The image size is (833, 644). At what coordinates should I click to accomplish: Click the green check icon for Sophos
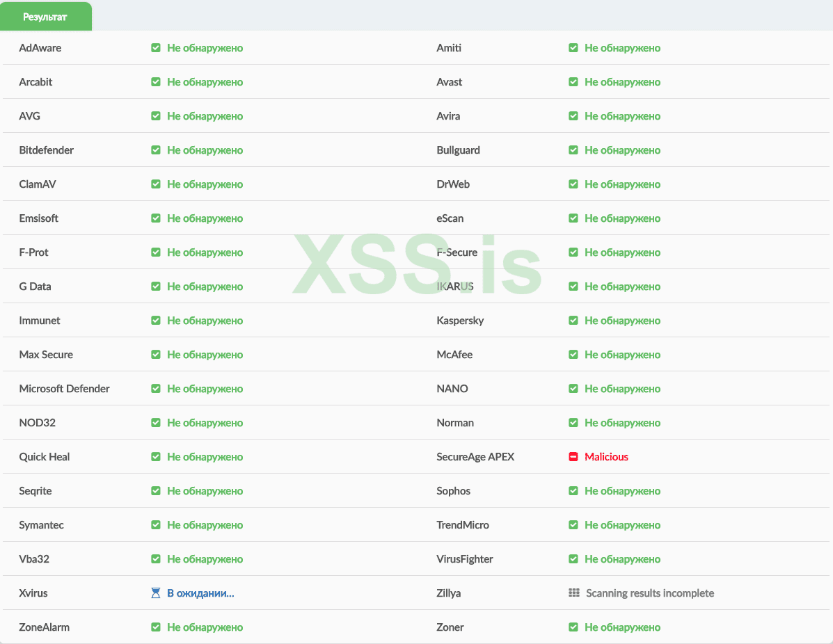point(573,491)
